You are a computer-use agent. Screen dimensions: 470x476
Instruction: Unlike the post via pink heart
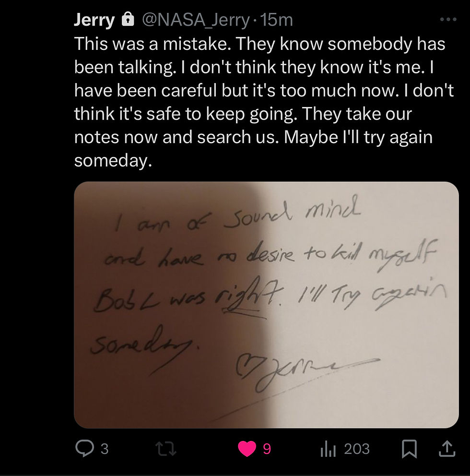pyautogui.click(x=247, y=449)
